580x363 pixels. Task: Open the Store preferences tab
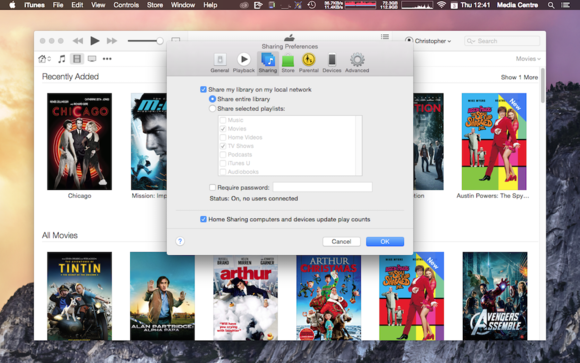288,63
